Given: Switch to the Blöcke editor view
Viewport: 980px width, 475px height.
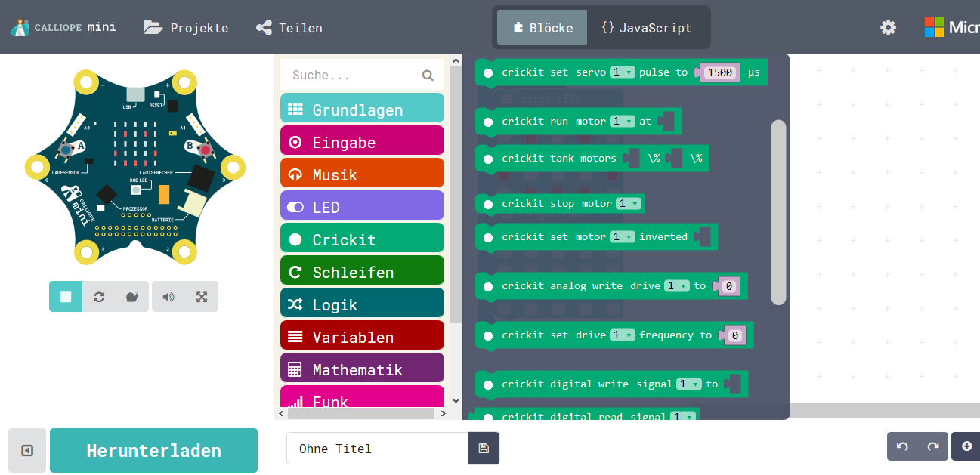Looking at the screenshot, I should tap(542, 28).
